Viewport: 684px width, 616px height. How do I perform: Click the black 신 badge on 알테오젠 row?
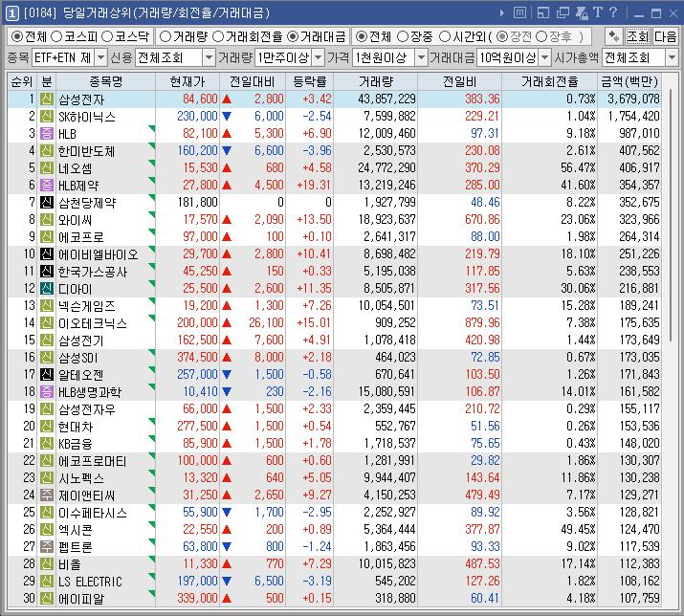[47, 374]
